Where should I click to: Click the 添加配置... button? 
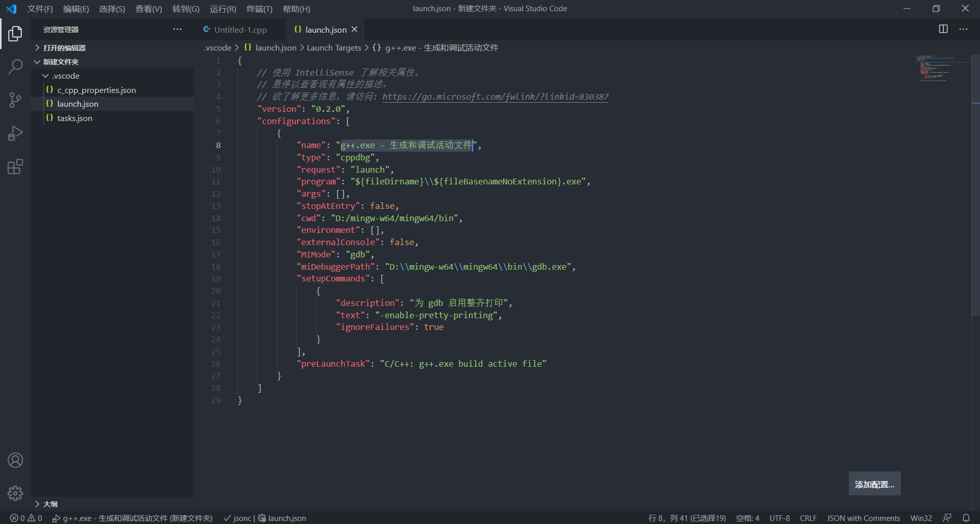click(874, 484)
